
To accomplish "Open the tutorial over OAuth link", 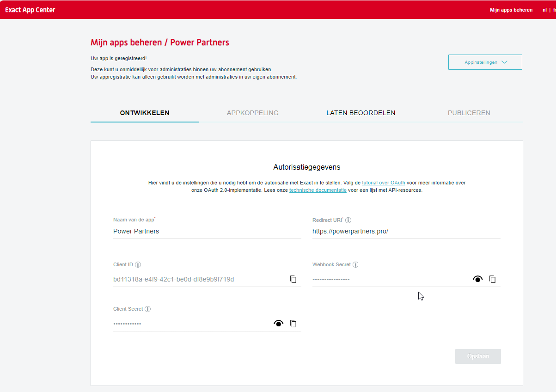I will (x=384, y=183).
